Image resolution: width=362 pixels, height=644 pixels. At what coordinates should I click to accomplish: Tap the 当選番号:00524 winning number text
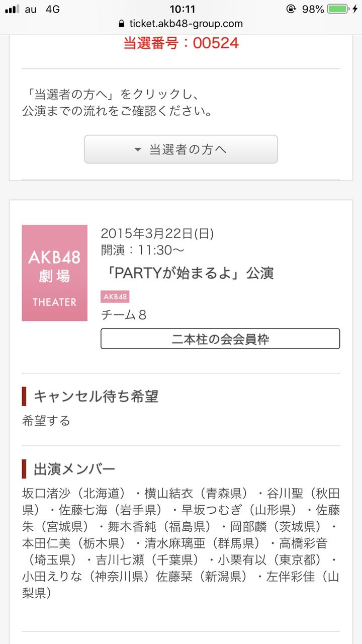(181, 43)
